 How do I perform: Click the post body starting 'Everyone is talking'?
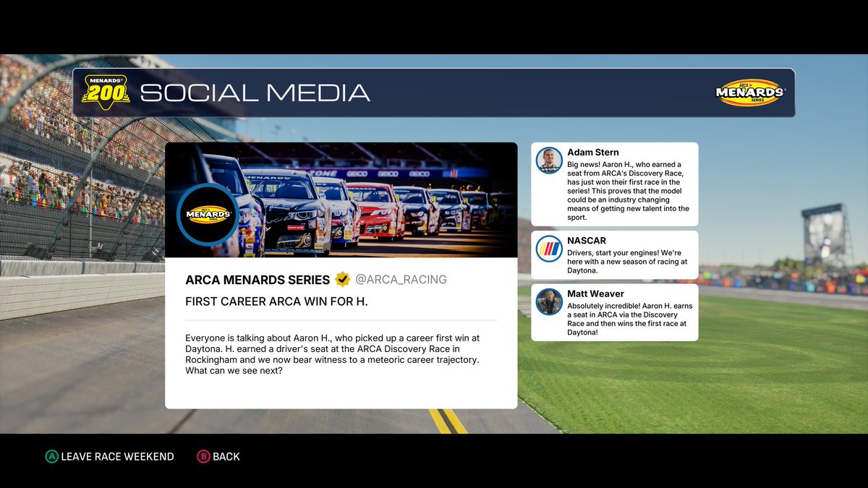333,354
